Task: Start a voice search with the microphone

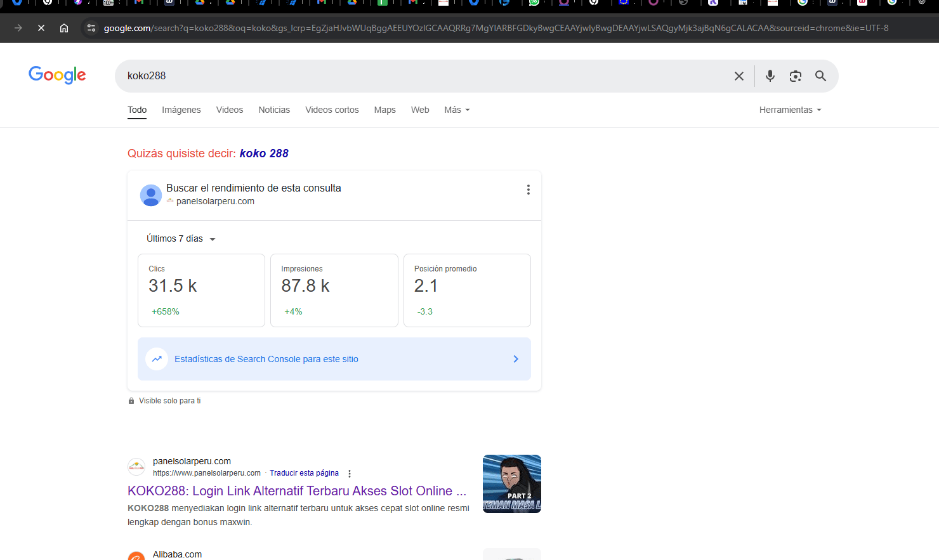Action: 770,76
